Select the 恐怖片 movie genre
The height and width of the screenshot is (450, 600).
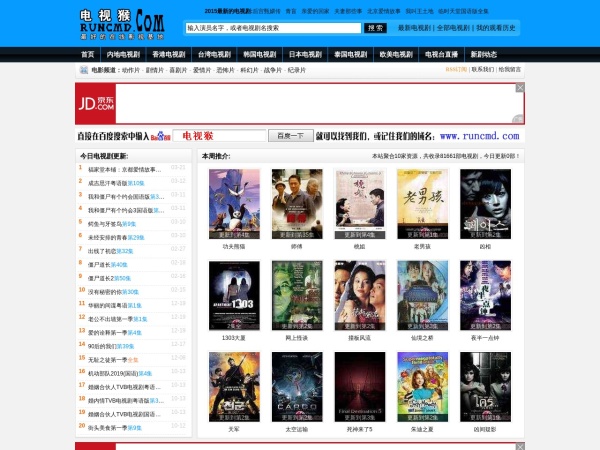click(225, 70)
